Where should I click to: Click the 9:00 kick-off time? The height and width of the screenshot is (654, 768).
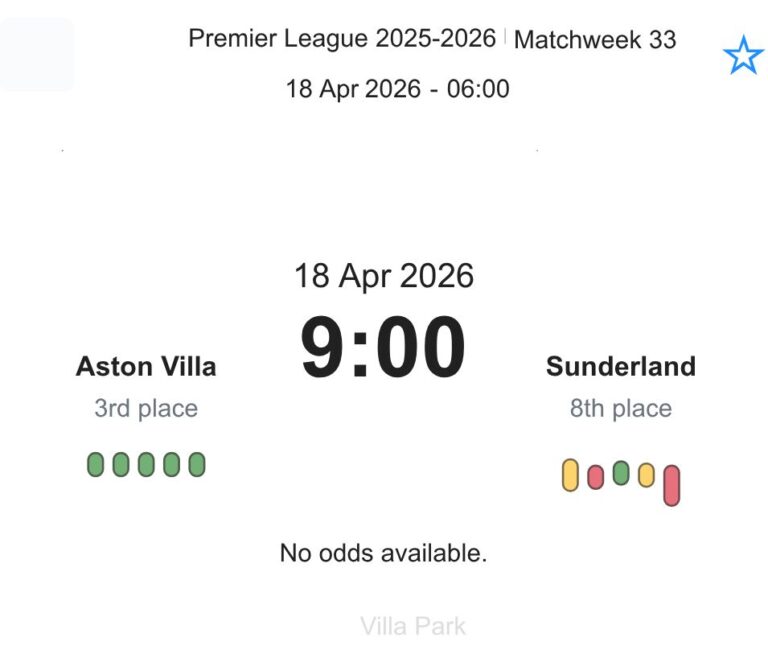coord(383,348)
